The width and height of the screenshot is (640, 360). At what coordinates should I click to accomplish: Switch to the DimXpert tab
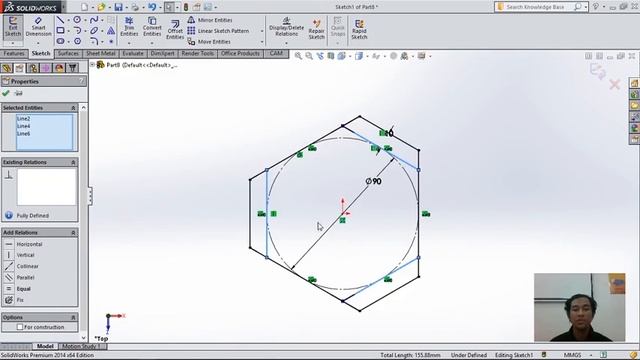pos(162,53)
